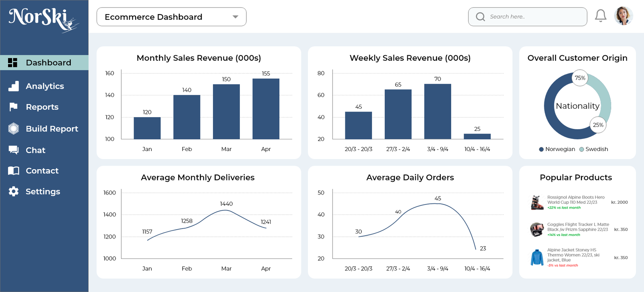
Task: Click the Reports flag icon
Action: pos(13,107)
